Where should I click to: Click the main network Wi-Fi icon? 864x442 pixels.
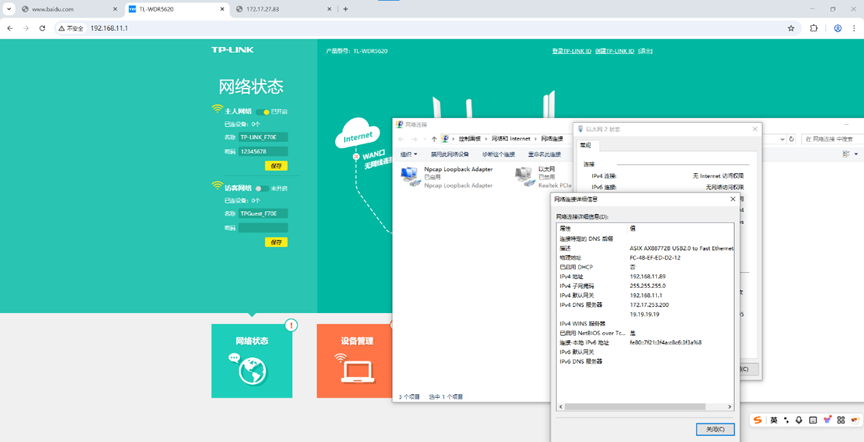217,109
